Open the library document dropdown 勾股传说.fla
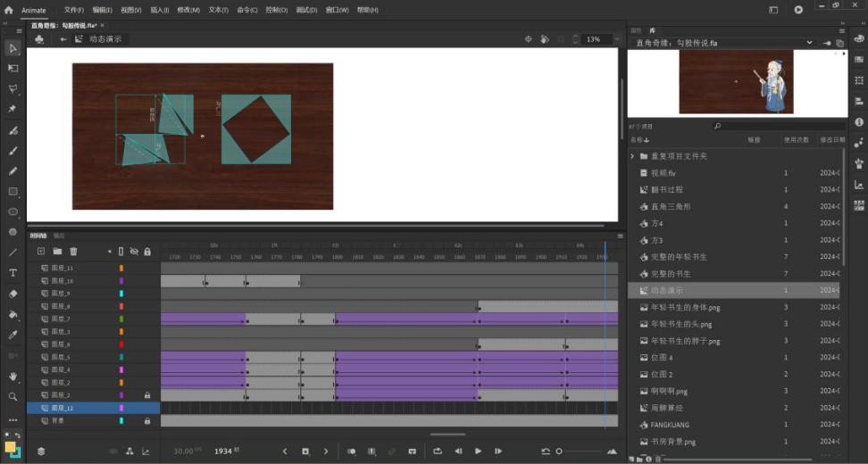868x464 pixels. (x=810, y=42)
